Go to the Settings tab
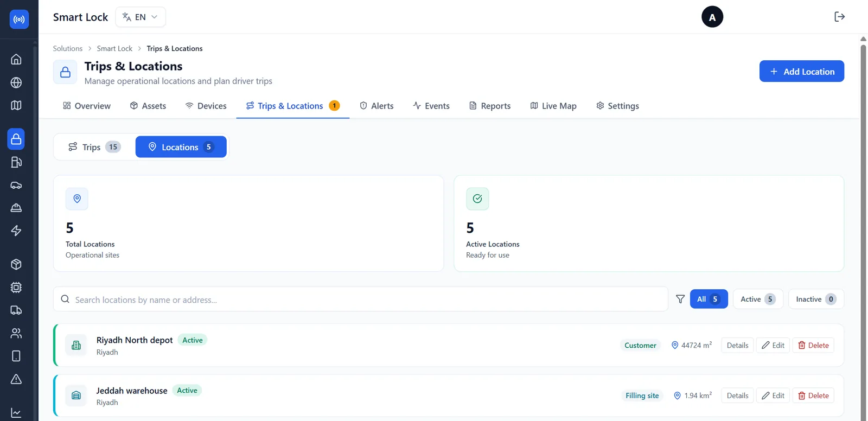This screenshot has width=868, height=421. [618, 106]
